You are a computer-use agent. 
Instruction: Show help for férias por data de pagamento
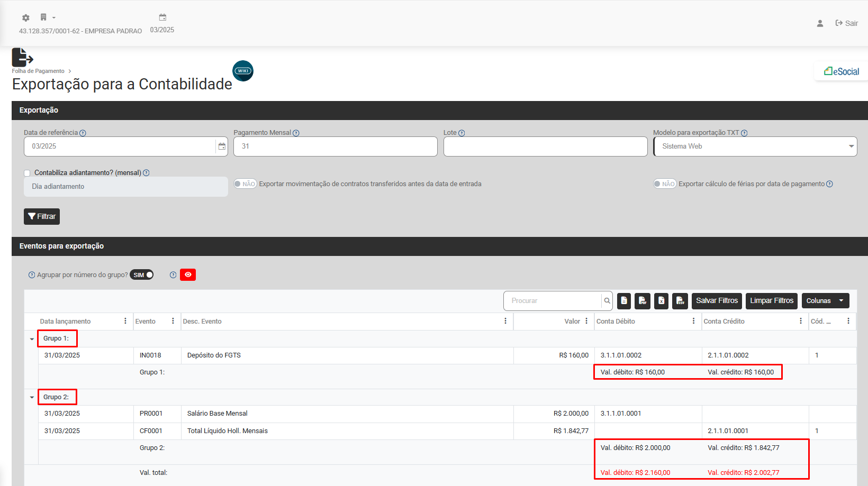pyautogui.click(x=829, y=184)
